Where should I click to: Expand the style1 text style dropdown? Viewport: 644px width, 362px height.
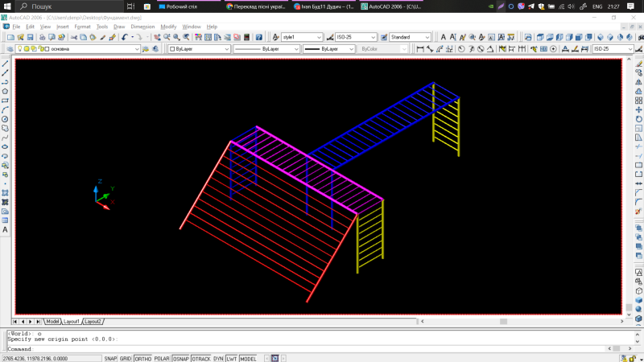click(301, 38)
